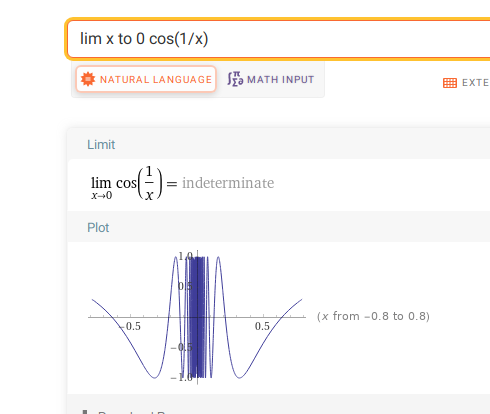Click the cos(1/x) limit formula result
490x414 pixels.
[x=127, y=183]
